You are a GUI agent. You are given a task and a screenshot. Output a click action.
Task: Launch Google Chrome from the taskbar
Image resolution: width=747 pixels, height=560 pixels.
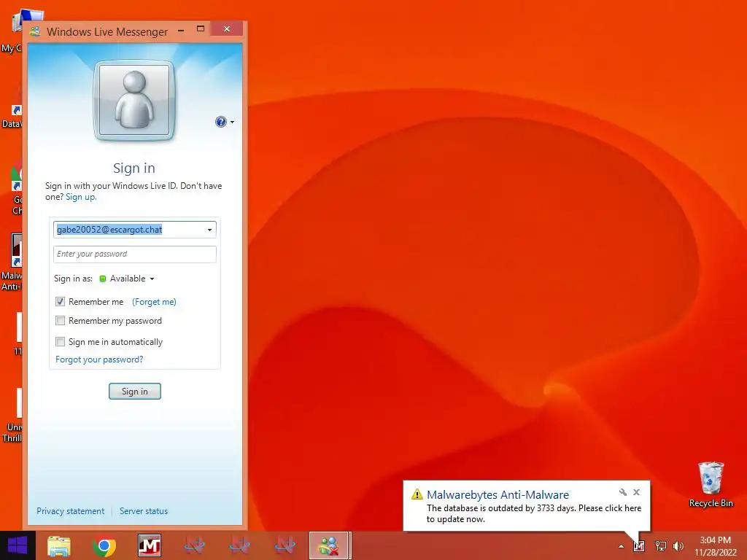[x=104, y=545]
